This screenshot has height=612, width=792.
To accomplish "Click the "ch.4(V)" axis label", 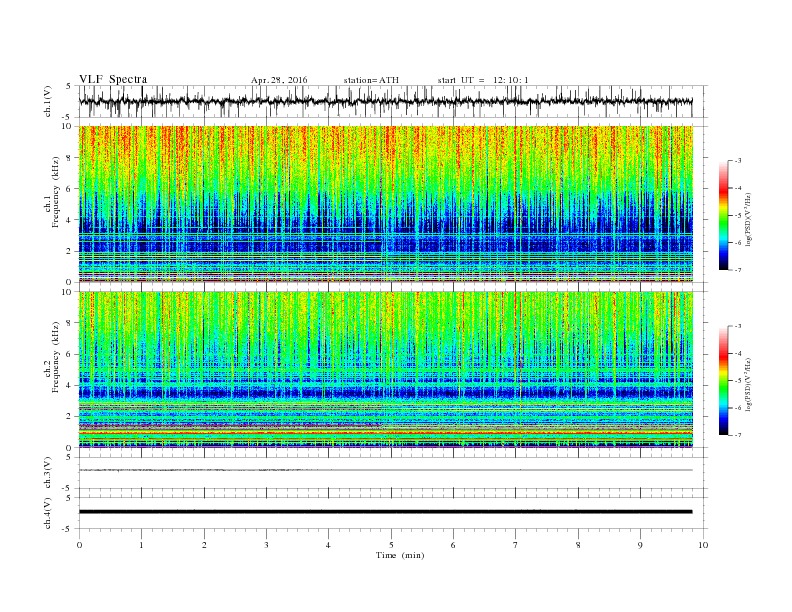I will [x=48, y=513].
